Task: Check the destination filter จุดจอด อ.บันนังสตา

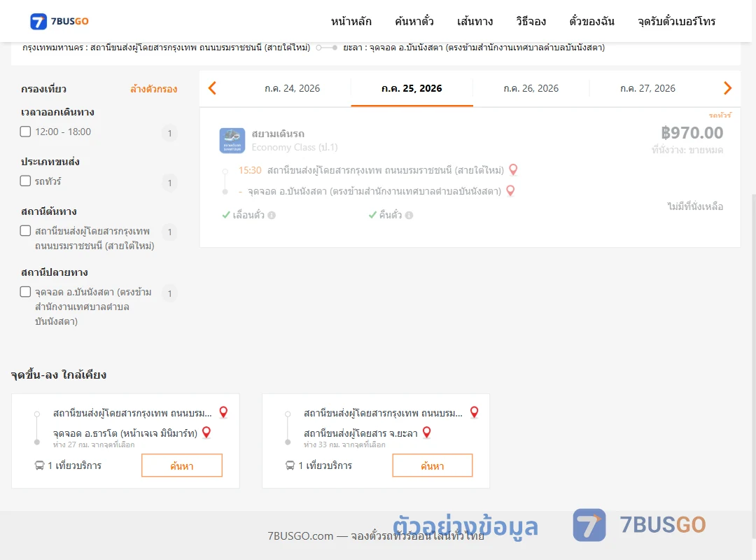Action: [26, 292]
